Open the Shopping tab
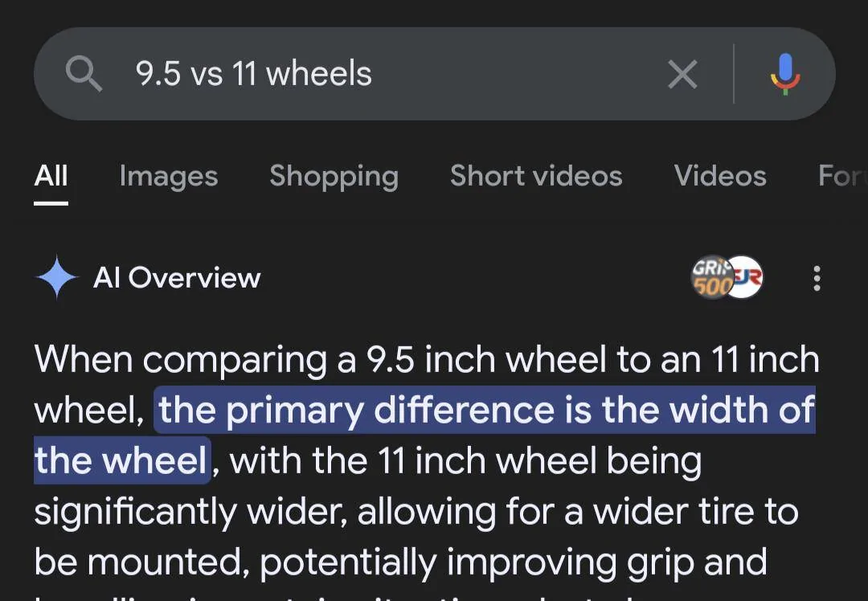868x601 pixels. [334, 176]
